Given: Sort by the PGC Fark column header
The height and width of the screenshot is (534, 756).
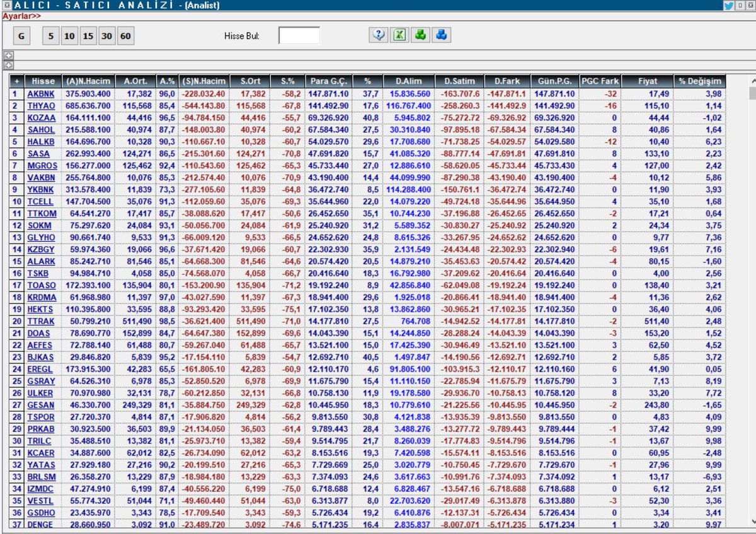Looking at the screenshot, I should pyautogui.click(x=600, y=81).
